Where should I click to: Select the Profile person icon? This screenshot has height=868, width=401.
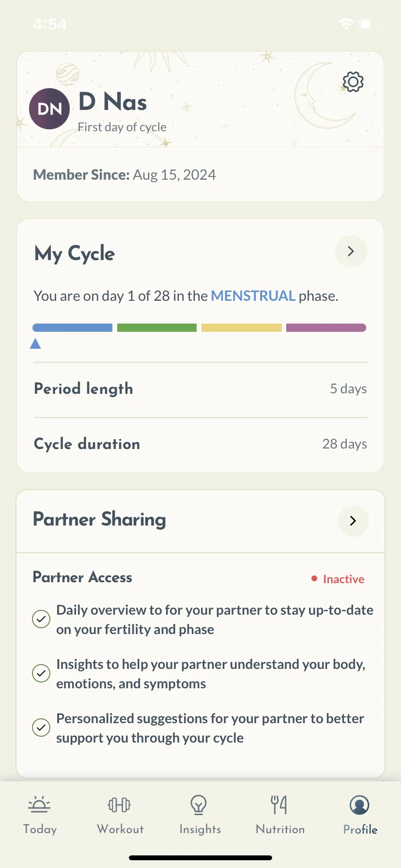click(359, 805)
